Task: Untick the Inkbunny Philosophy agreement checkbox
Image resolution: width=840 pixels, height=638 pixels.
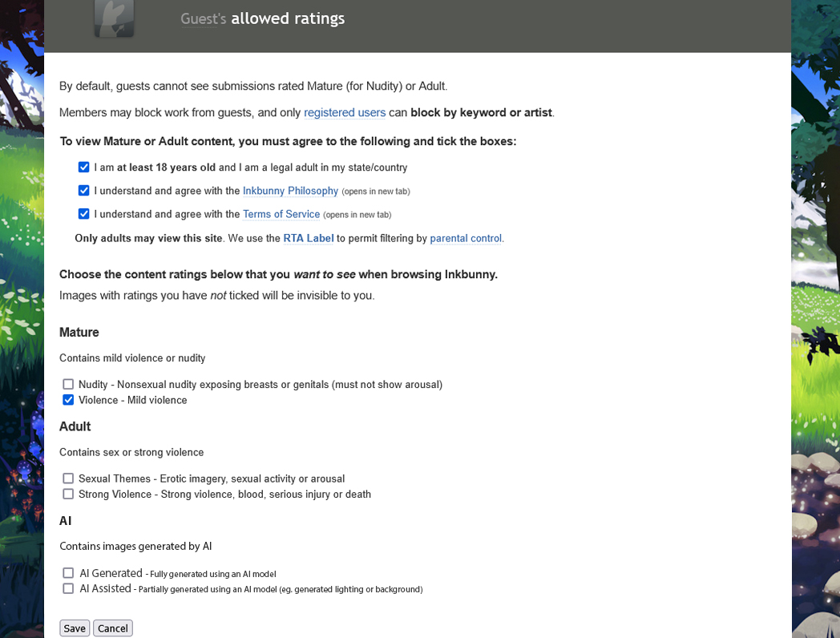Action: tap(84, 191)
